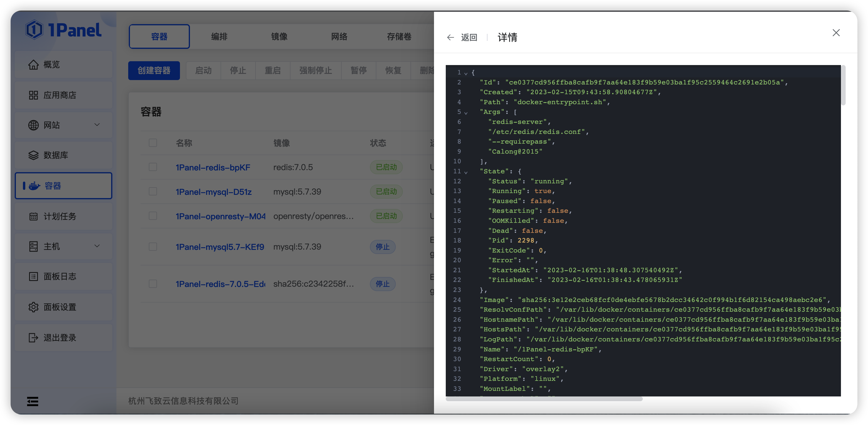Click the 重启 button

click(273, 71)
